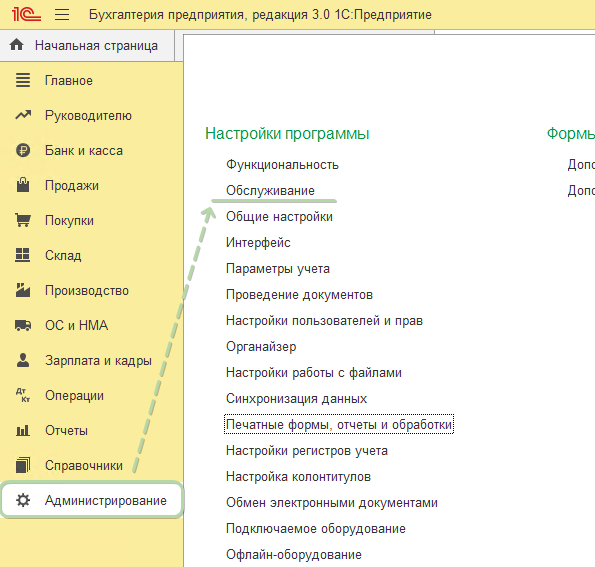595x567 pixels.
Task: Click the Главное section list icon
Action: click(23, 80)
